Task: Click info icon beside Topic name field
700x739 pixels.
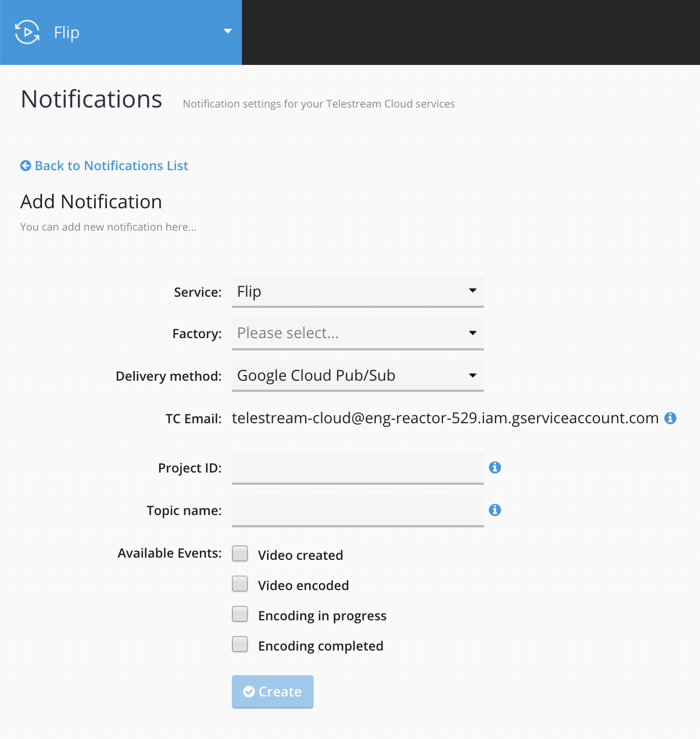Action: tap(495, 510)
